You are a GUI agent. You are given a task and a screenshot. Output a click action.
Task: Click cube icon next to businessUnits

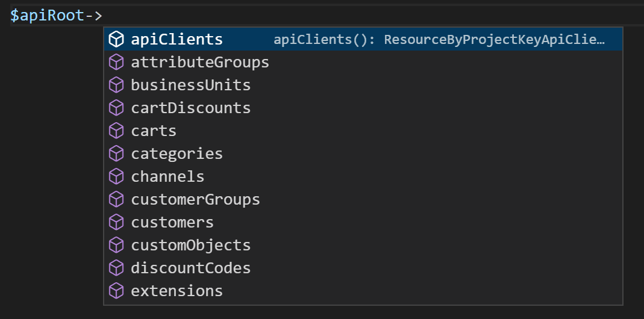click(x=116, y=85)
